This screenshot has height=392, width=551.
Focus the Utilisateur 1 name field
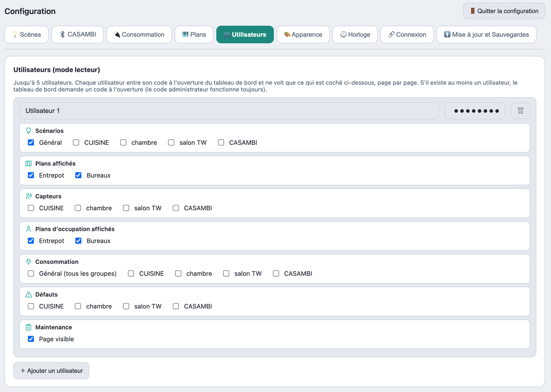pyautogui.click(x=229, y=111)
